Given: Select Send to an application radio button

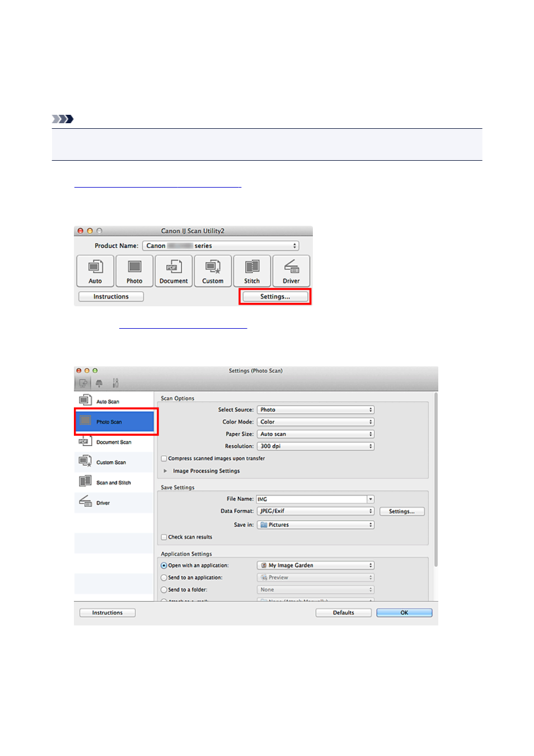Looking at the screenshot, I should click(x=164, y=578).
